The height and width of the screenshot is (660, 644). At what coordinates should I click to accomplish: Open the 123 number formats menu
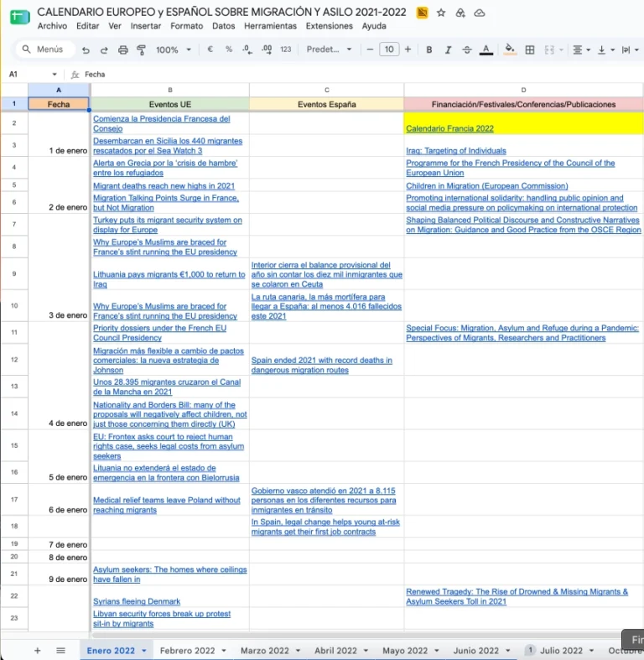click(x=285, y=49)
